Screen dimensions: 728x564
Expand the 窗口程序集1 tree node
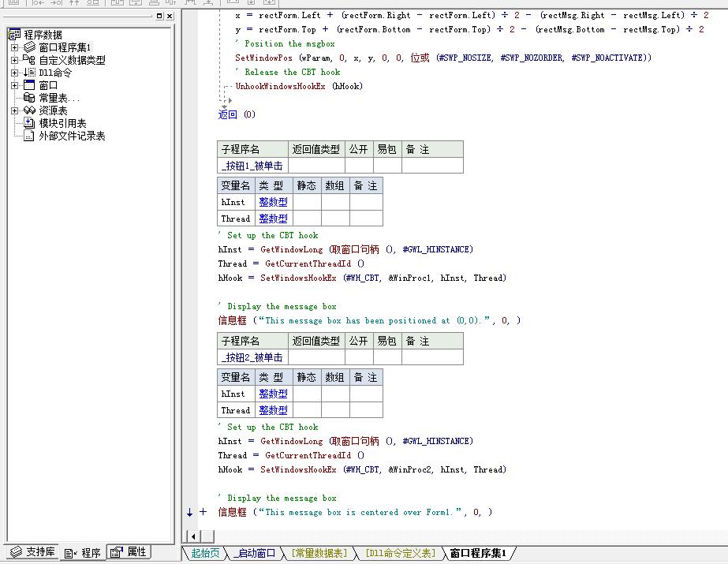point(14,47)
